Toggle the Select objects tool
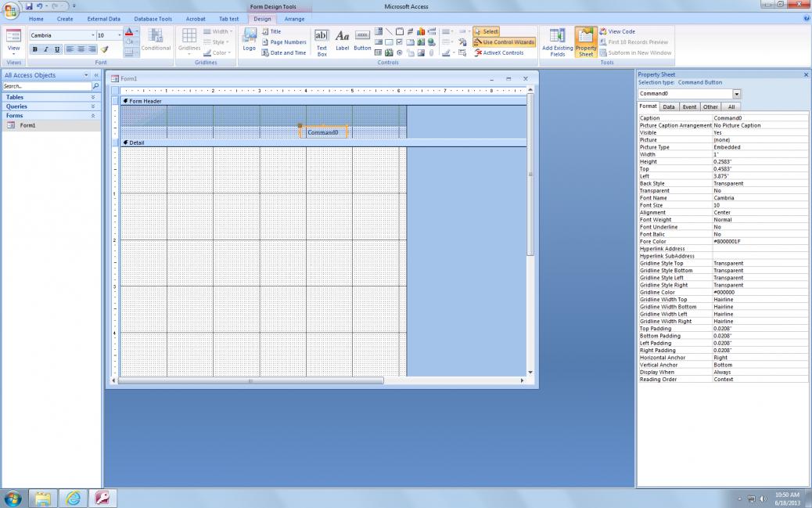The image size is (812, 508). coord(487,31)
